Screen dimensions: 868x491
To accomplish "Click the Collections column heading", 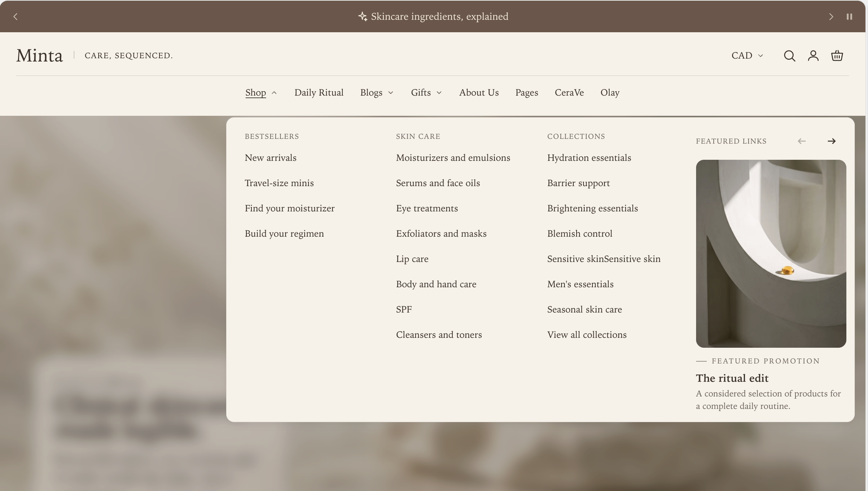I will (576, 136).
